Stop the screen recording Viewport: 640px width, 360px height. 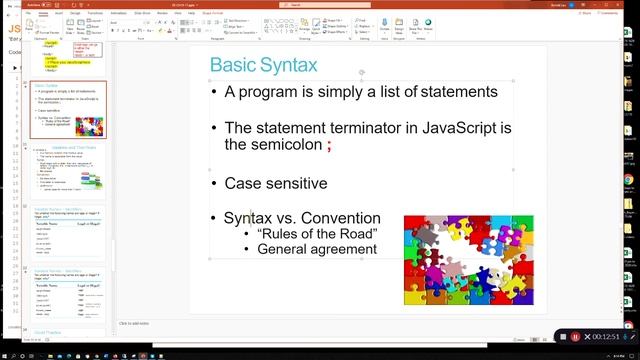(x=563, y=337)
